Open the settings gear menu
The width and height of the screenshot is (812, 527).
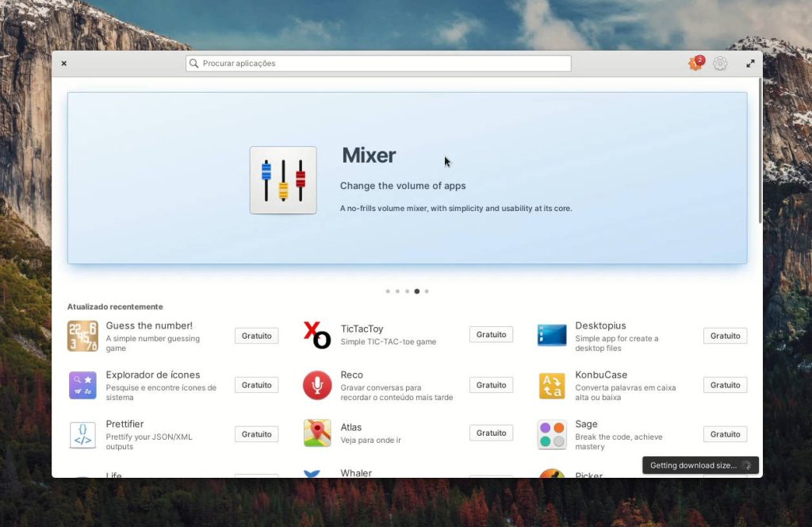(x=720, y=63)
